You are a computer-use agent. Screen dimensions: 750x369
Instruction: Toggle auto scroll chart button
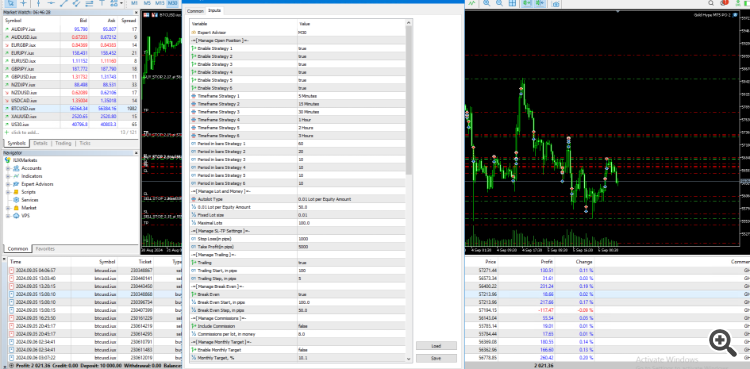point(527,3)
